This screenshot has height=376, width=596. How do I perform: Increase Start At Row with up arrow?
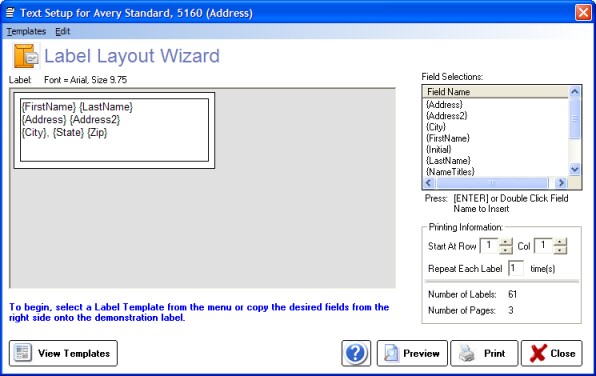tap(506, 242)
